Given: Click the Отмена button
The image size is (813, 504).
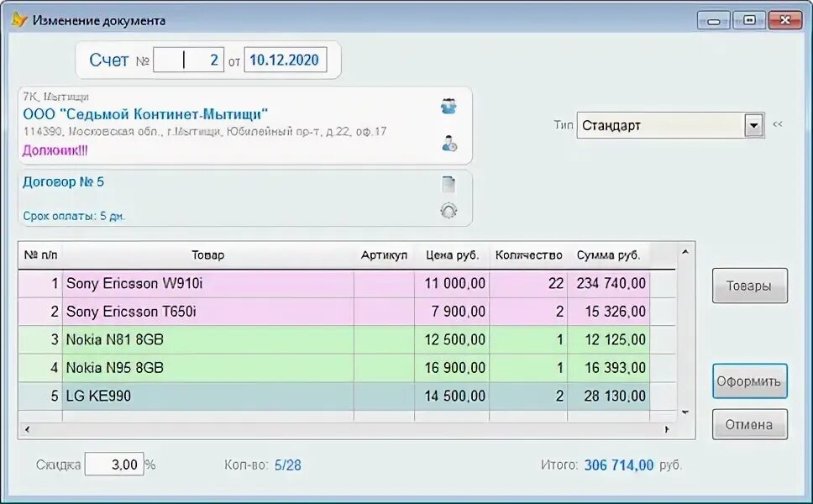Looking at the screenshot, I should pos(750,425).
